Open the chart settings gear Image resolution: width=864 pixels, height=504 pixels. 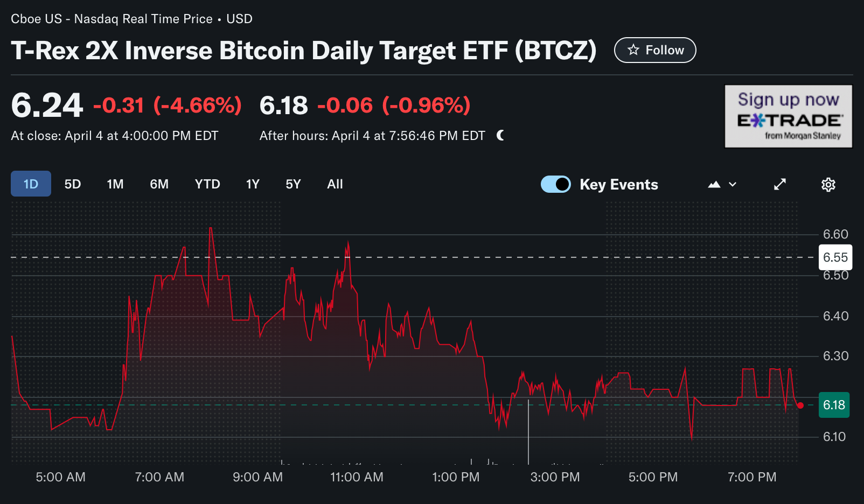[x=828, y=184]
